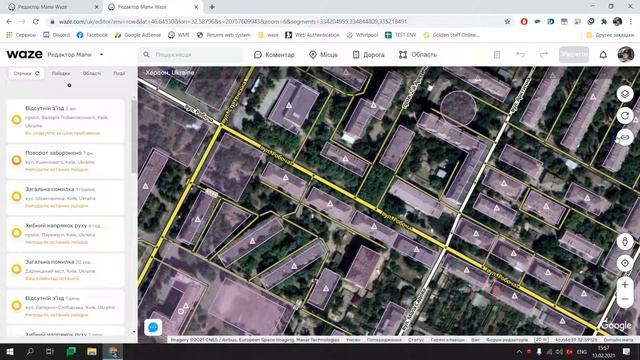Open the Другие закладки bookmarks folder
Screen dimensions: 640x360
pyautogui.click(x=610, y=35)
